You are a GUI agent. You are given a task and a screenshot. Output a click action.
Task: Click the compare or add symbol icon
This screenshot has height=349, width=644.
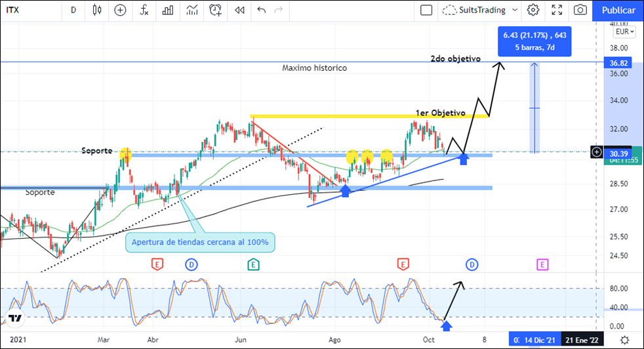(120, 10)
